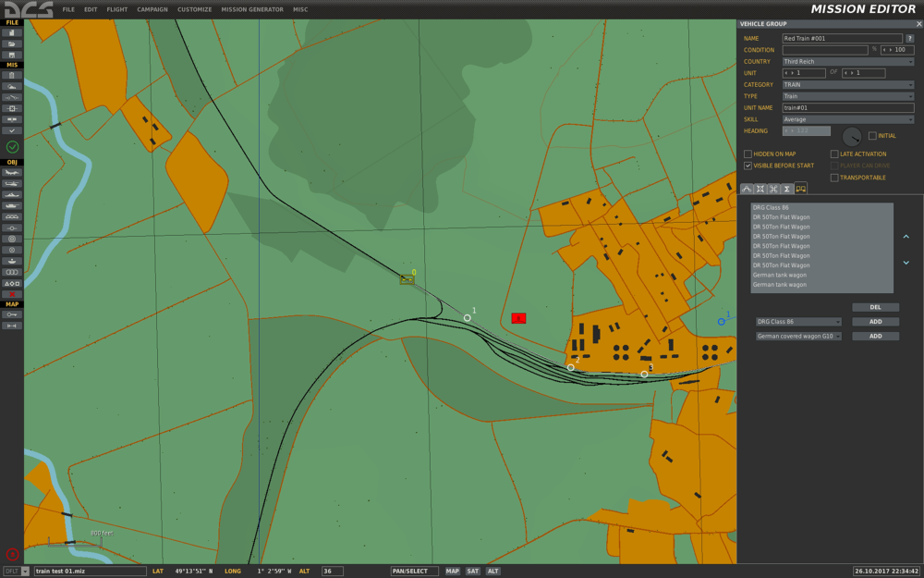Select waypoint 2 marker on the rail line
The image size is (924, 578).
(x=570, y=367)
